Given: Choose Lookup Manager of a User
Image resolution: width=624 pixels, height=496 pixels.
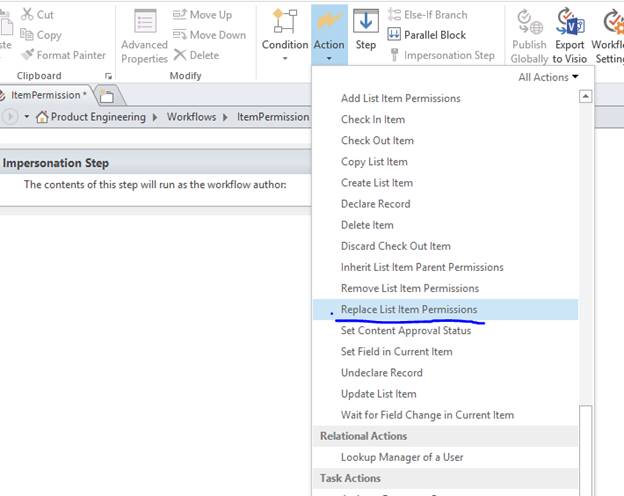Looking at the screenshot, I should pyautogui.click(x=445, y=457).
